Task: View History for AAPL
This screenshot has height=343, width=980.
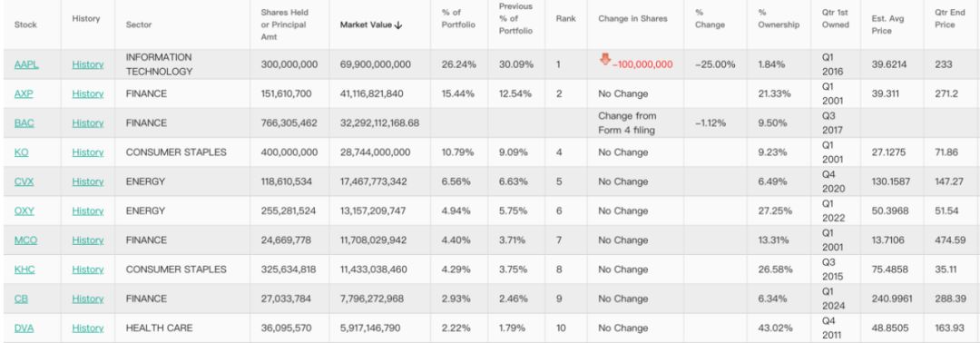Action: click(87, 64)
